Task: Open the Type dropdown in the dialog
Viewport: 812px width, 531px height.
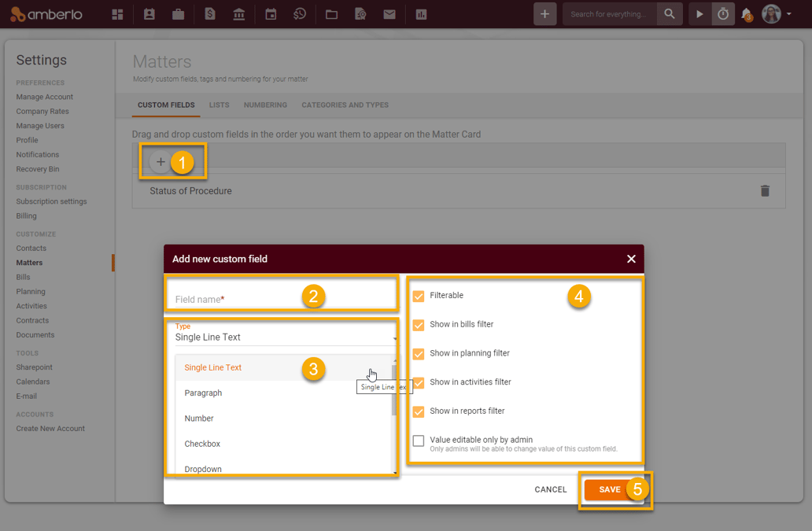Action: pos(285,337)
